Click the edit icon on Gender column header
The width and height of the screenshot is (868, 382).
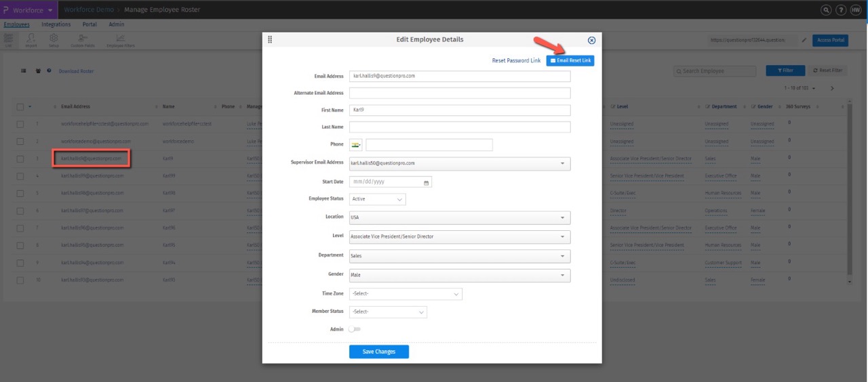pyautogui.click(x=753, y=106)
